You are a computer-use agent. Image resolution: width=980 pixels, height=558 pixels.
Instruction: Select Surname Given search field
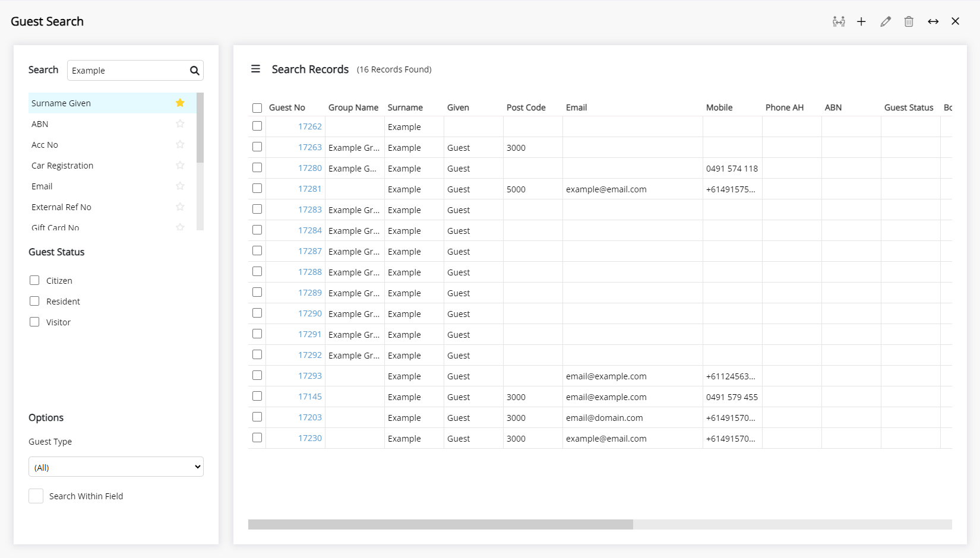(112, 103)
